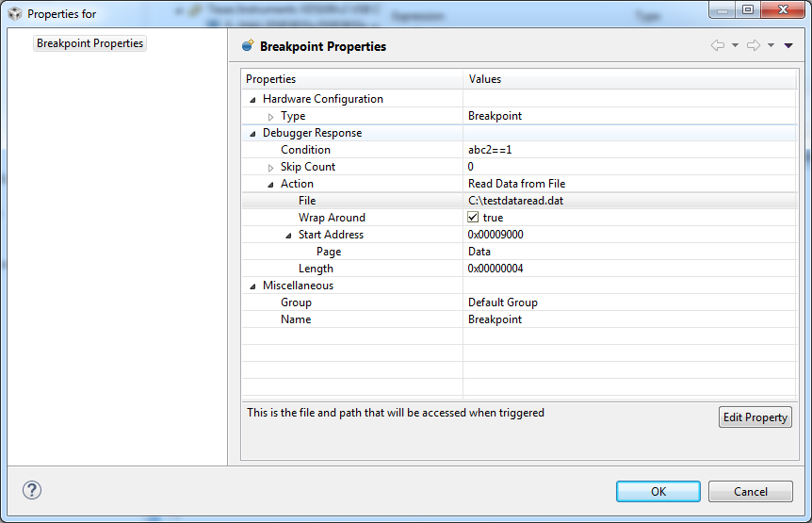Open the forward history dropdown arrow
Screen dimensions: 812x523
pyautogui.click(x=771, y=45)
